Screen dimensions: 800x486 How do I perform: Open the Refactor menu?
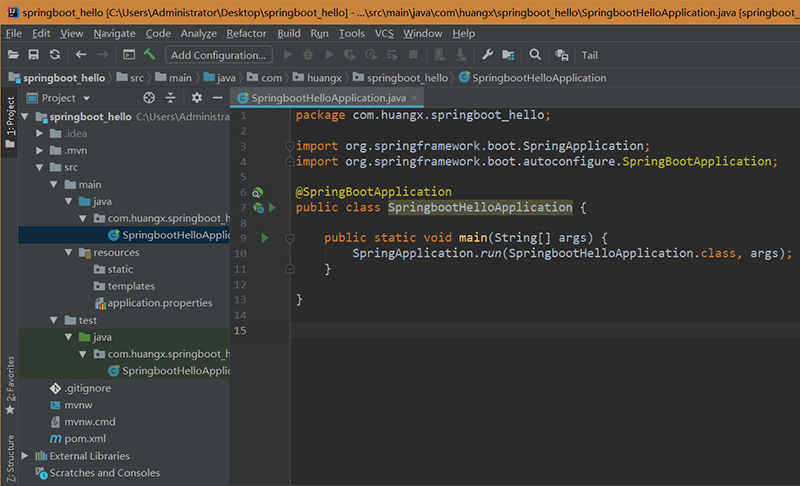[x=246, y=33]
